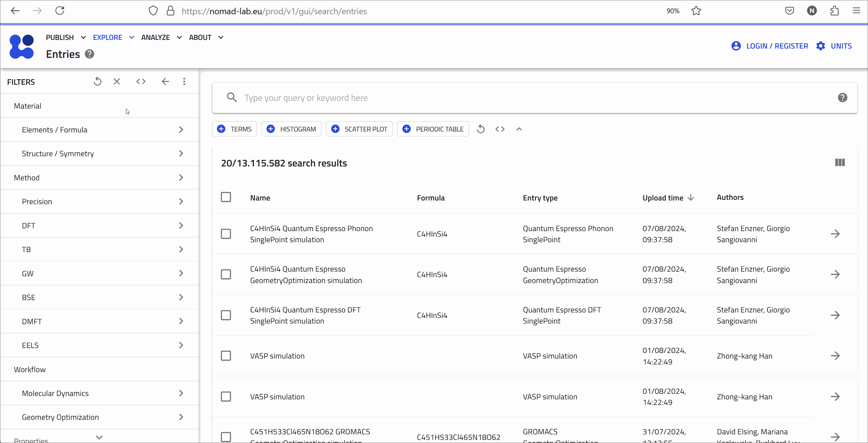The width and height of the screenshot is (868, 443).
Task: Open browser extensions puzzle icon
Action: 834,11
